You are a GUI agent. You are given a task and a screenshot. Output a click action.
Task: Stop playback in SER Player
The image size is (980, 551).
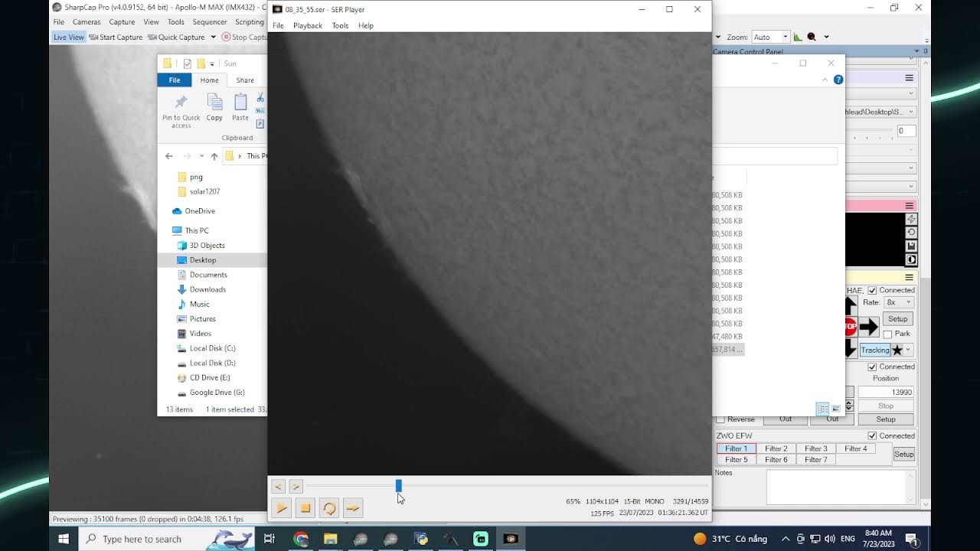[305, 507]
